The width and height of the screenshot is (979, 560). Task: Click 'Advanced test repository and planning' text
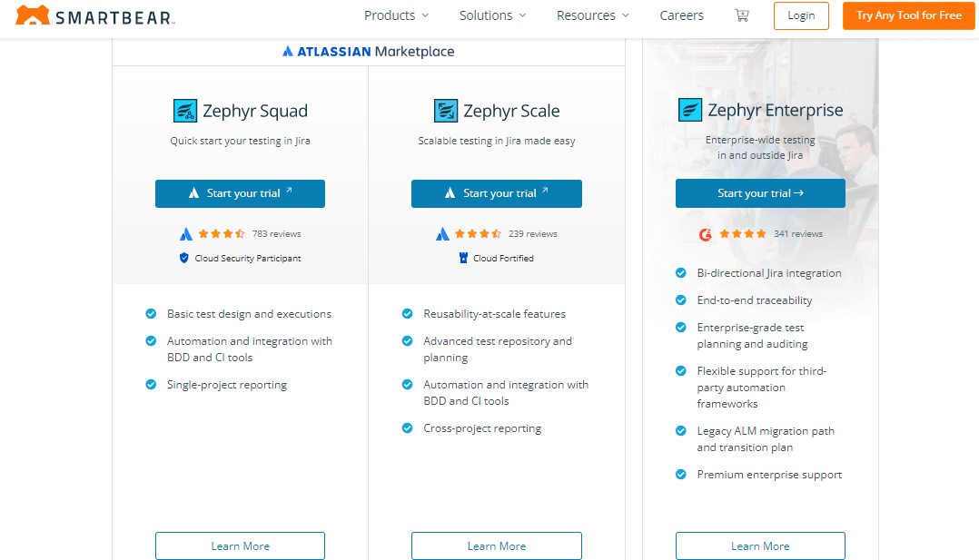[x=498, y=349]
